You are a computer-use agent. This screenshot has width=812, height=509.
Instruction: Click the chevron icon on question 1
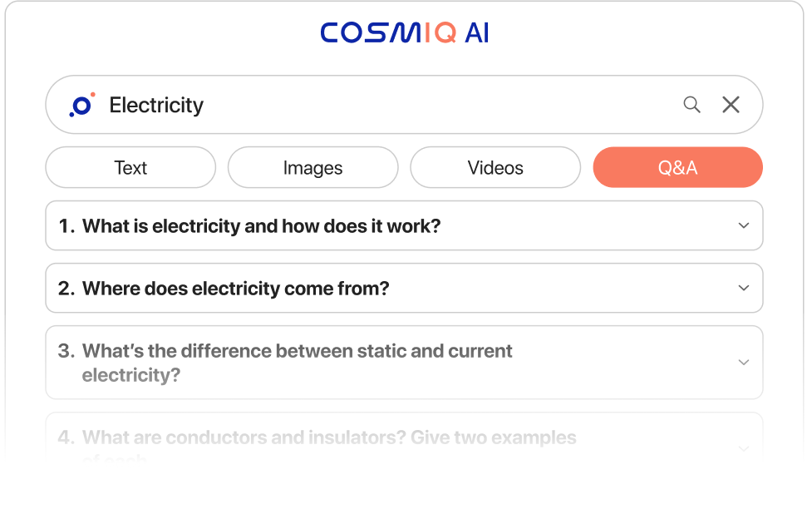click(x=744, y=225)
